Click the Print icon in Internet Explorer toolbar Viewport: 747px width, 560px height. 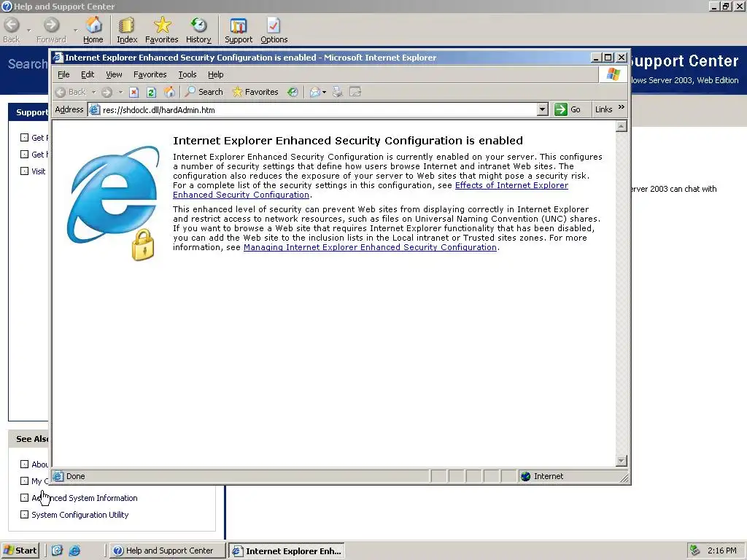click(337, 92)
